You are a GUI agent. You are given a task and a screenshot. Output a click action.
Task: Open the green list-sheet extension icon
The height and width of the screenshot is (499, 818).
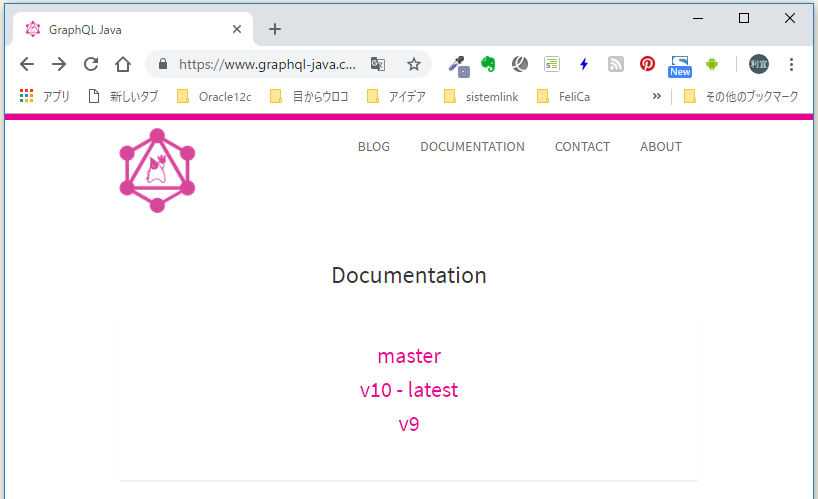551,64
